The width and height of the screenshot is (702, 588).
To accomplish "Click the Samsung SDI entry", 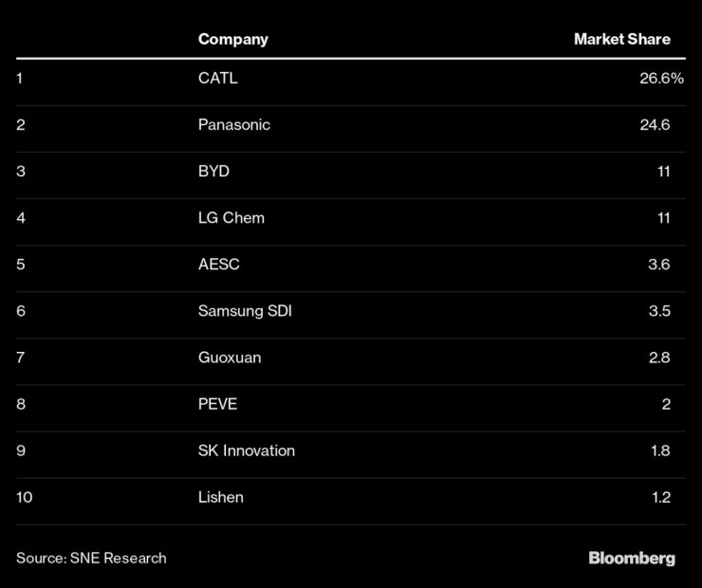I will pyautogui.click(x=245, y=311).
